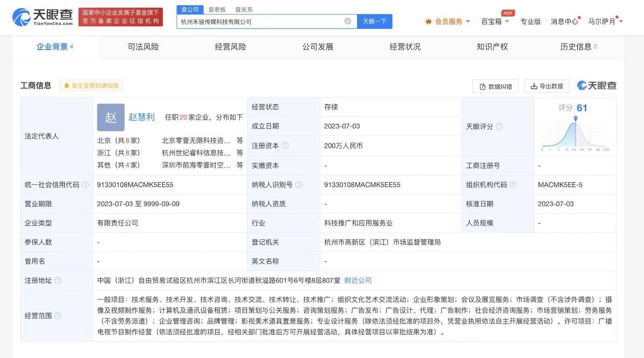Click the 导出数据 button
The height and width of the screenshot is (358, 644).
547,86
